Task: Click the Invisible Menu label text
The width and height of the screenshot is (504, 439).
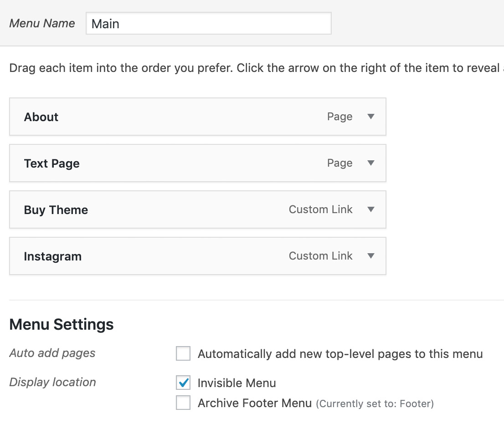Action: coord(237,383)
